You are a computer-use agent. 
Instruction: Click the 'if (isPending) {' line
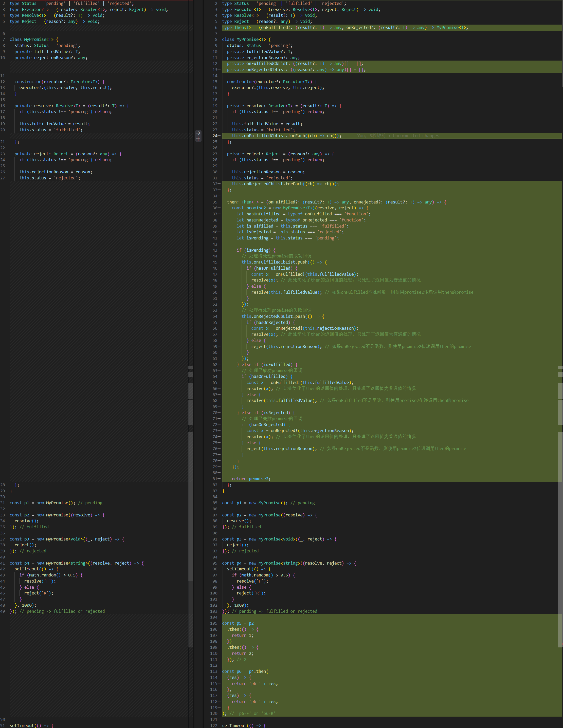pos(256,250)
